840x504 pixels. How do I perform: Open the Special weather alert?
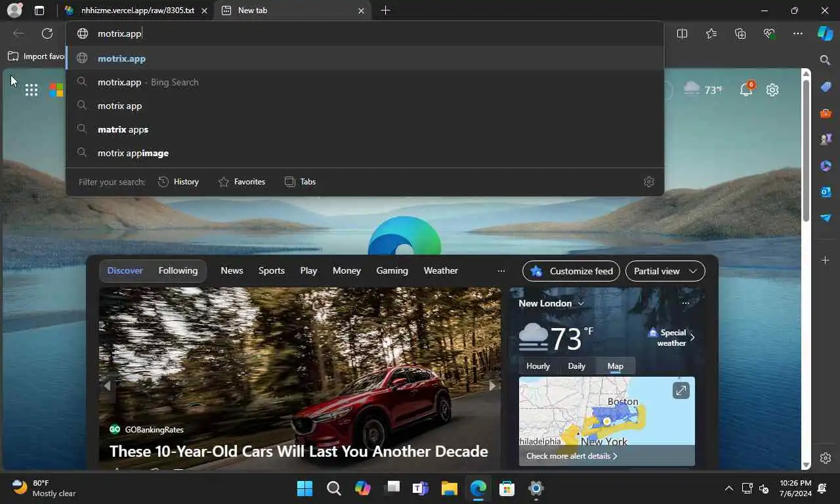coord(671,337)
